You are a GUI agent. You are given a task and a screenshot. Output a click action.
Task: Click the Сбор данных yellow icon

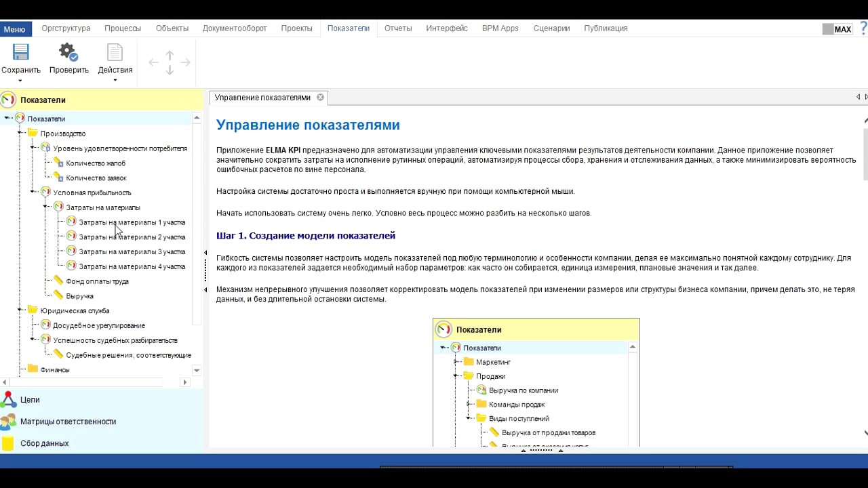pos(8,443)
